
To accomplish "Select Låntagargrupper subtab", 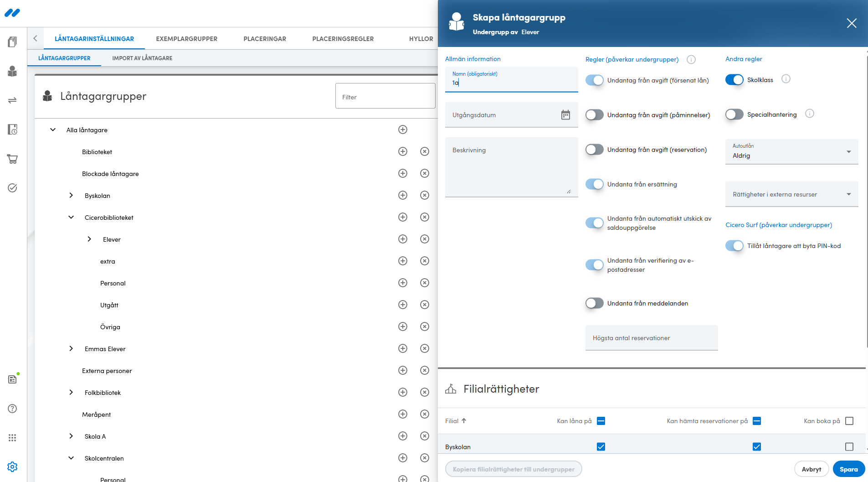I will click(x=64, y=58).
